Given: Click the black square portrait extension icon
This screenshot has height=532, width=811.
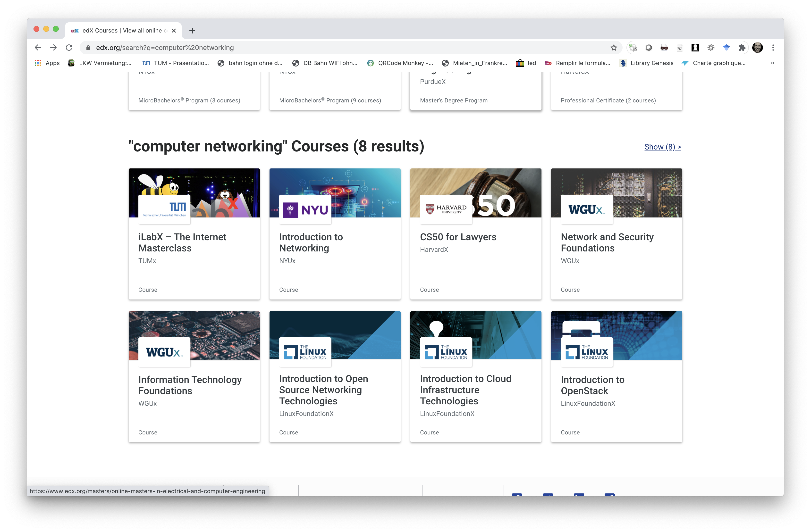Looking at the screenshot, I should tap(695, 48).
